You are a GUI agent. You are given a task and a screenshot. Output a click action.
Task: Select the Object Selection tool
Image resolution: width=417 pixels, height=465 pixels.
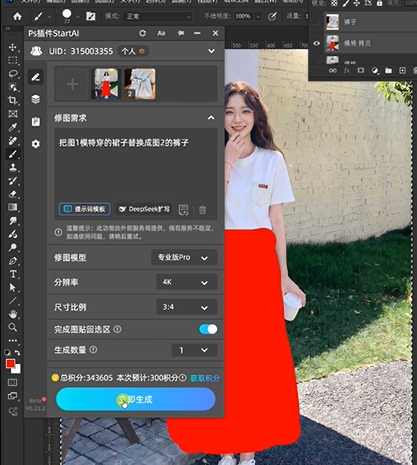(x=13, y=87)
